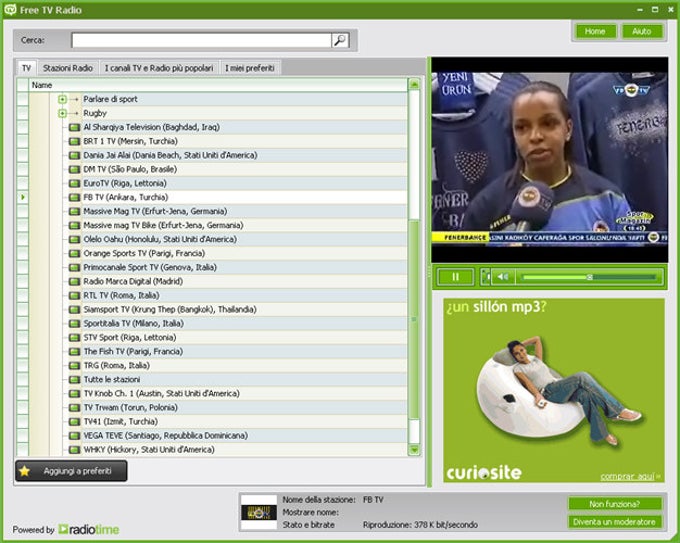
Task: Click the TV icon beside Orange Sports TV
Action: click(x=75, y=253)
